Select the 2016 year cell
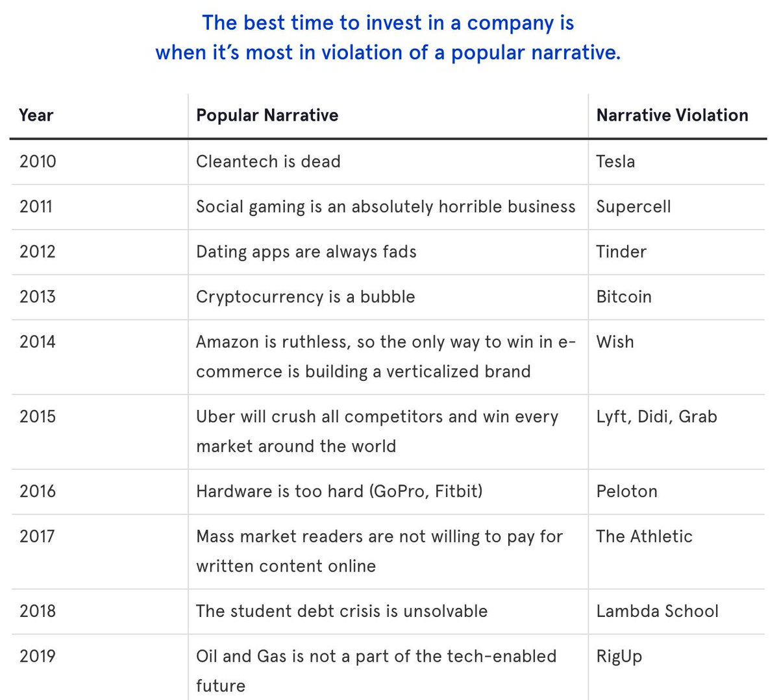 coord(38,492)
